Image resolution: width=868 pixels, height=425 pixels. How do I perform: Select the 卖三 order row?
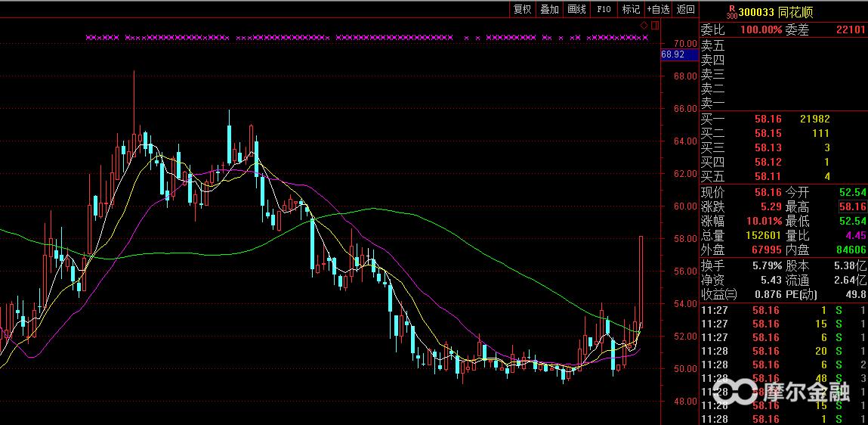click(x=784, y=74)
